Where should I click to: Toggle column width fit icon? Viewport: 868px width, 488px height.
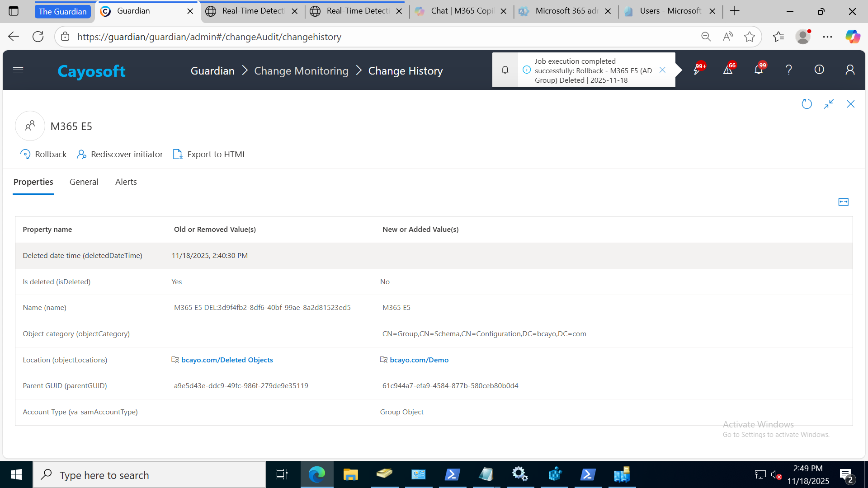pos(843,202)
